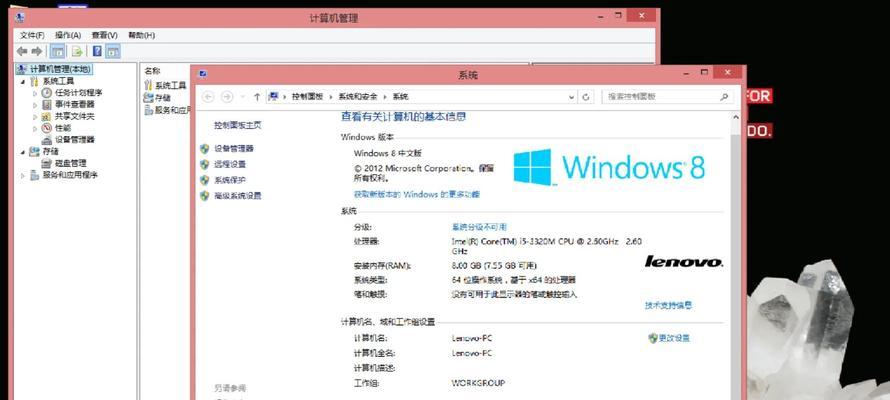Open recent locations dropdown beside forward button
Screen dimensions: 890x400
[242, 97]
